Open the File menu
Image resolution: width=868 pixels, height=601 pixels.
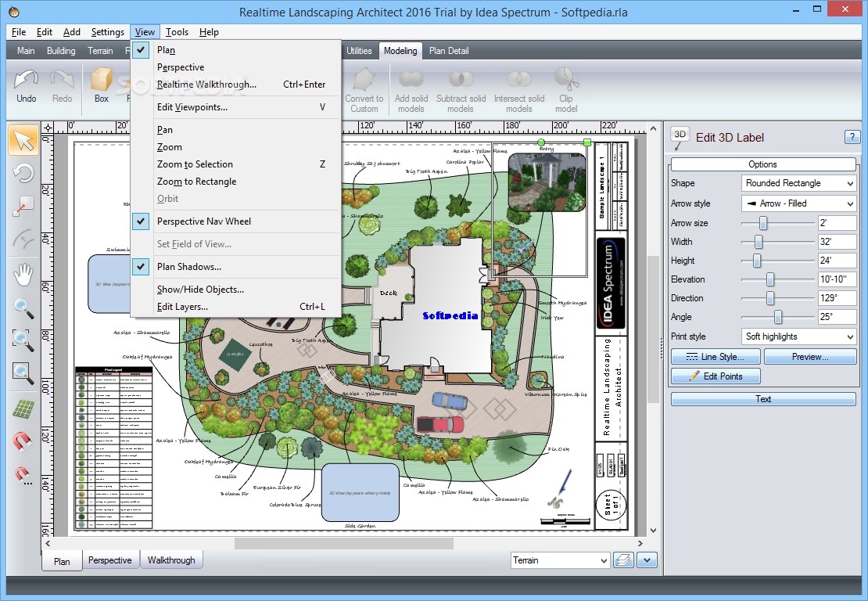pyautogui.click(x=18, y=32)
